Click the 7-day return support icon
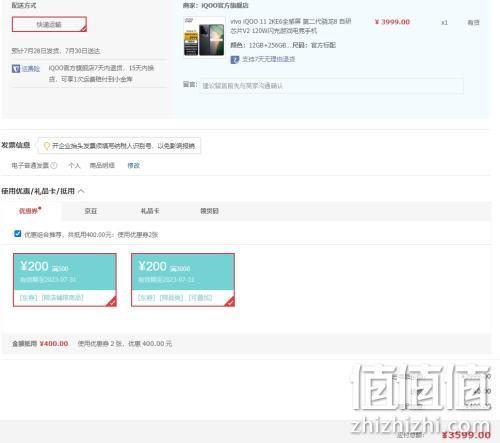500x443 pixels. [235, 59]
